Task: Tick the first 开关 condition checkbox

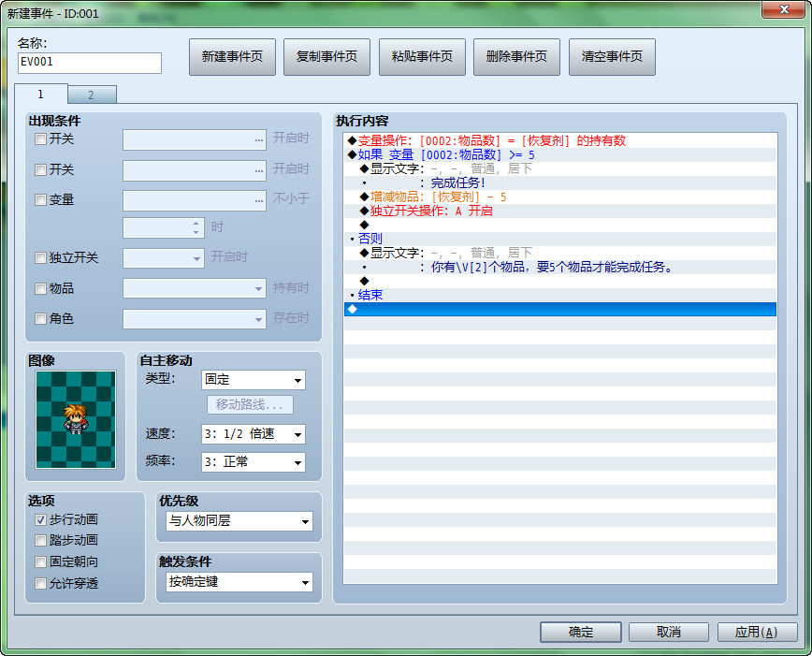Action: click(40, 138)
